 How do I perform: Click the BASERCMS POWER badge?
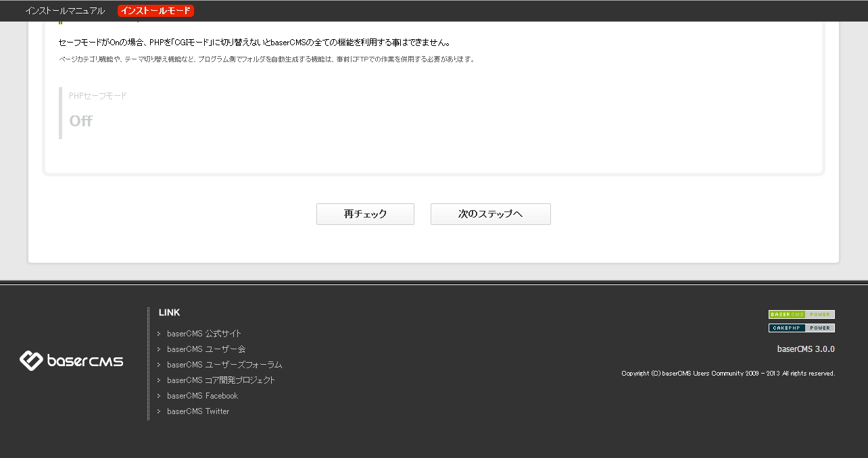801,314
